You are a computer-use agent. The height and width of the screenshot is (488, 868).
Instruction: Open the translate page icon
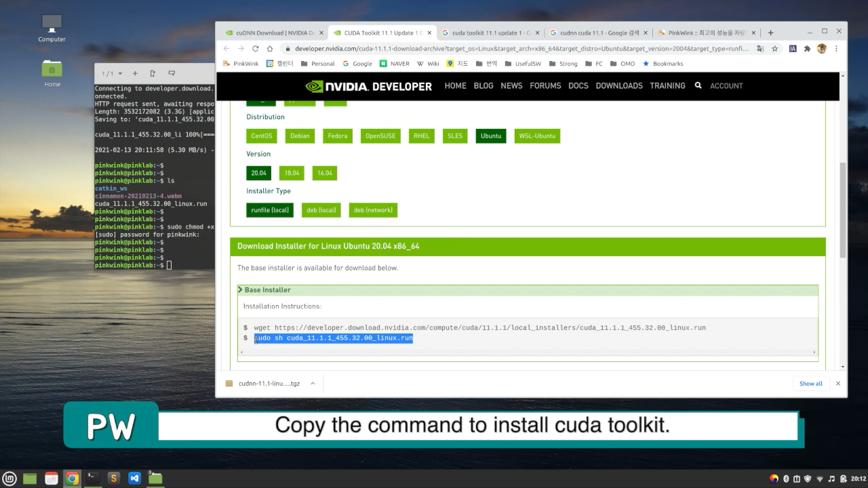coord(760,49)
